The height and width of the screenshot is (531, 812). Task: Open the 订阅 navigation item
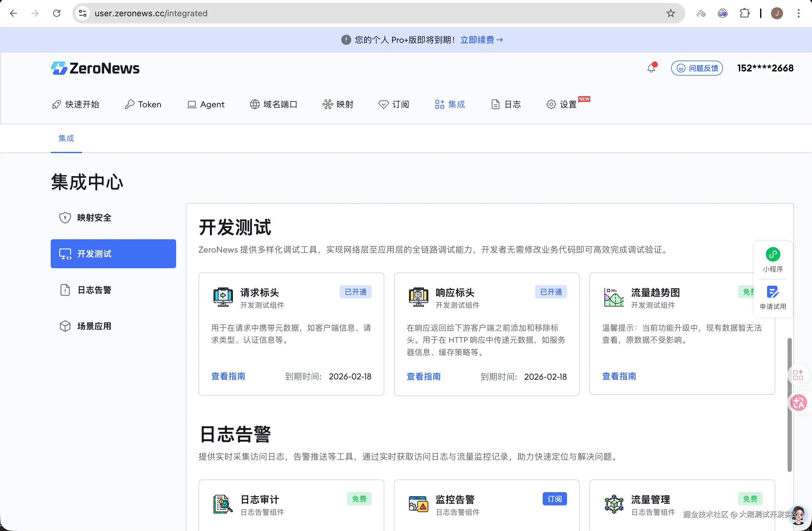(394, 104)
